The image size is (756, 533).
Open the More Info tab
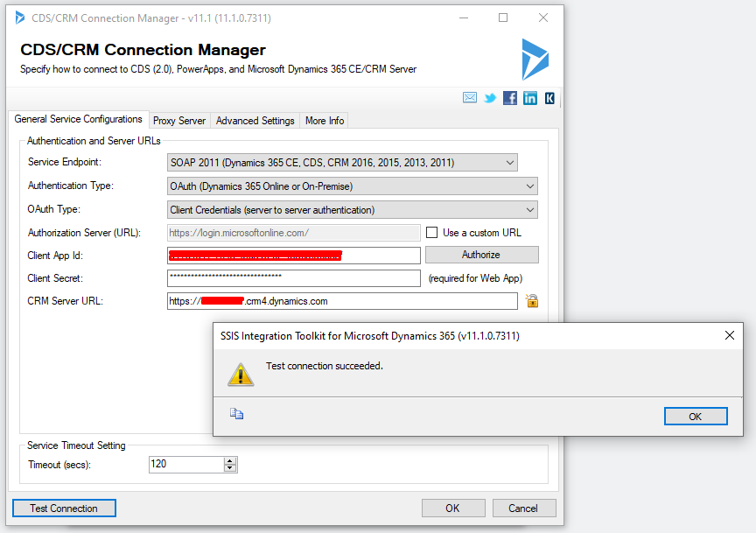tap(325, 121)
